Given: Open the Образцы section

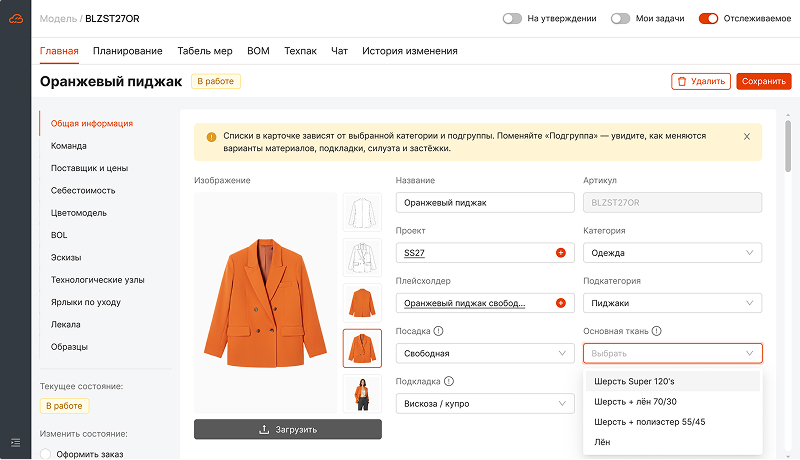Looking at the screenshot, I should [x=69, y=347].
